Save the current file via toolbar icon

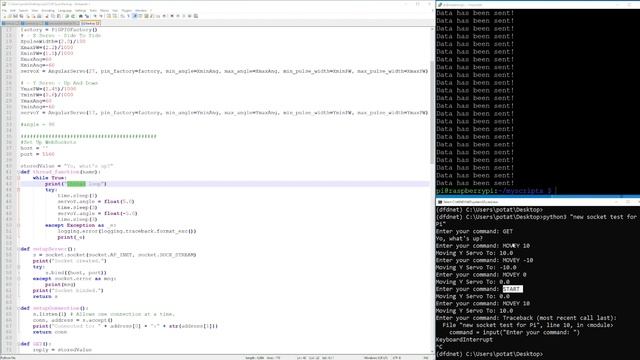pos(16,16)
